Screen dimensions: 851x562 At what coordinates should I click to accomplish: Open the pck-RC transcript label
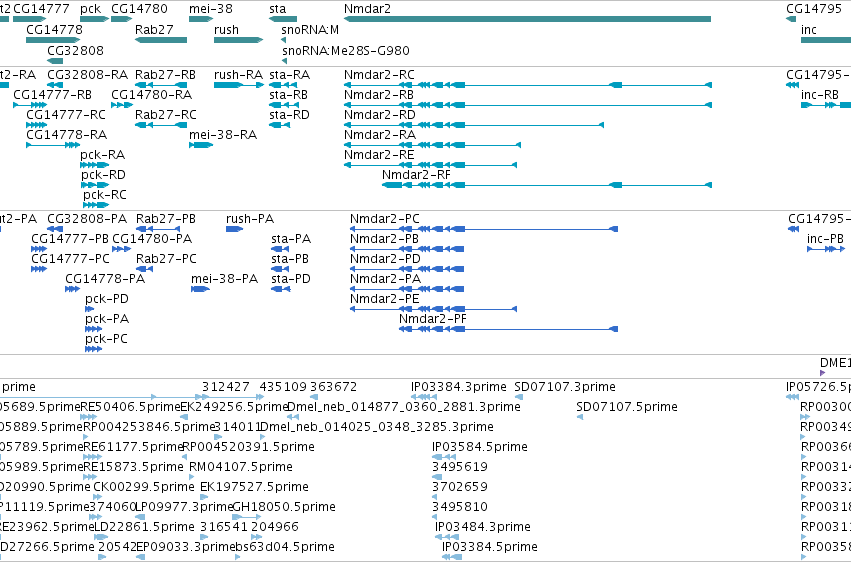[105, 195]
